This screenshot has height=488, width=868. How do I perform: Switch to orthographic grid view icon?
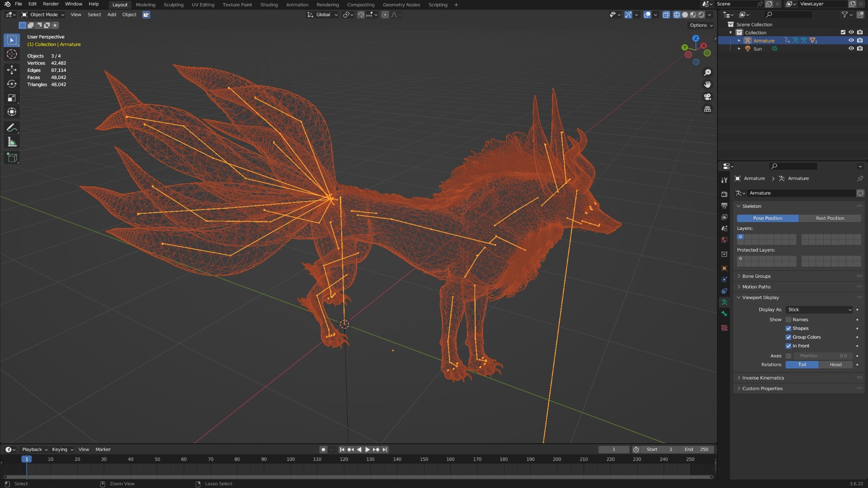click(x=708, y=109)
